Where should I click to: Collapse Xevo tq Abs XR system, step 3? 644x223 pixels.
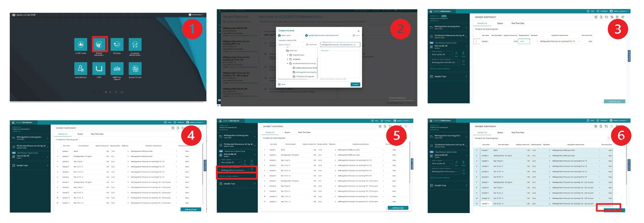pyautogui.click(x=467, y=46)
